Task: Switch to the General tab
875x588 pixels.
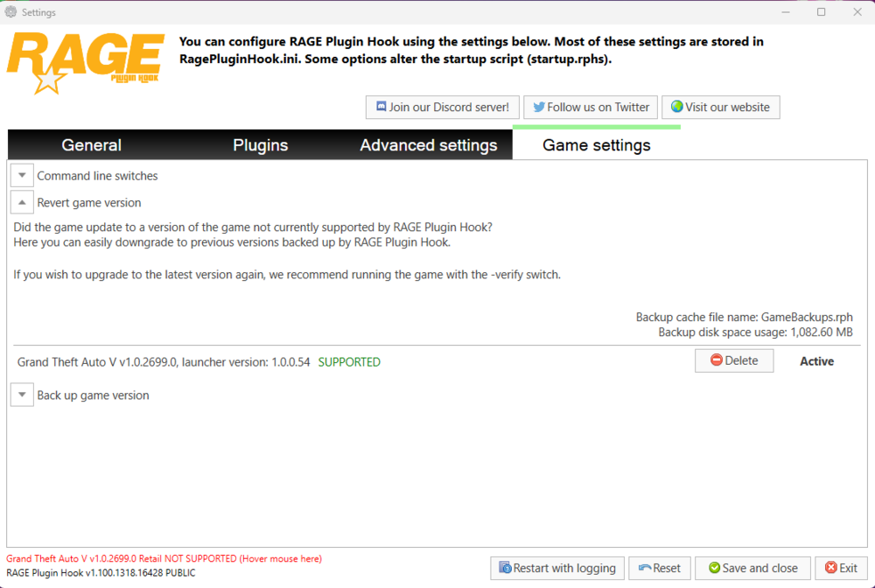Action: 92,145
